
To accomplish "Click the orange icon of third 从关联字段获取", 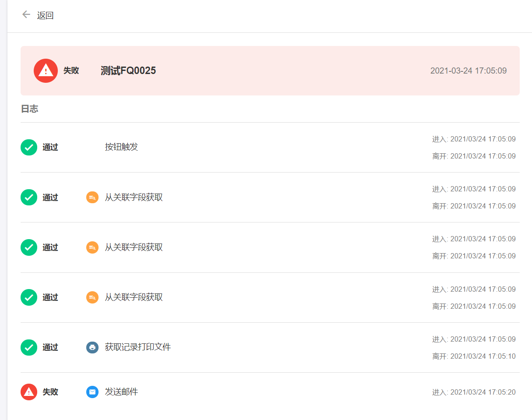I will tap(92, 297).
